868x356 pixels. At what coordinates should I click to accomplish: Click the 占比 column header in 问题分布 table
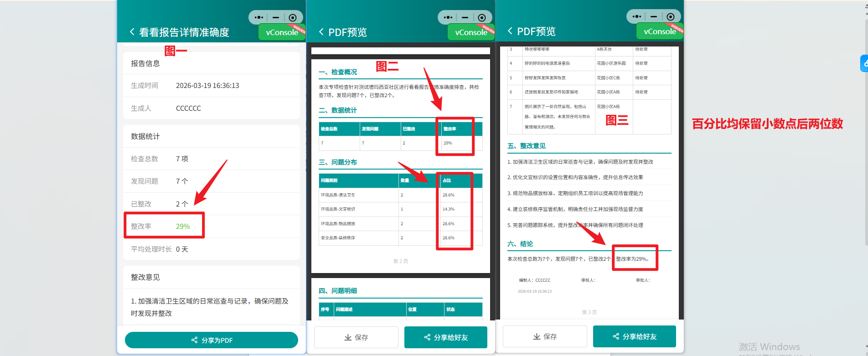[x=447, y=181]
